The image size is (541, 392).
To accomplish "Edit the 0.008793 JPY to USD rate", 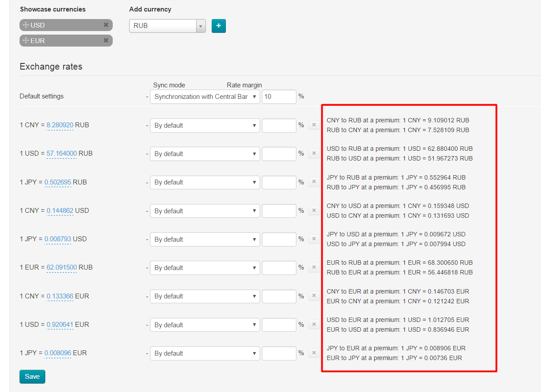I will pyautogui.click(x=58, y=239).
